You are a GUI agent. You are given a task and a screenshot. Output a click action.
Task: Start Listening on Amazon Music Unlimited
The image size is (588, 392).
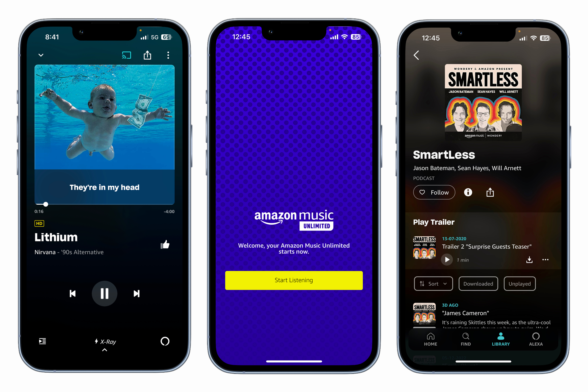click(x=294, y=280)
